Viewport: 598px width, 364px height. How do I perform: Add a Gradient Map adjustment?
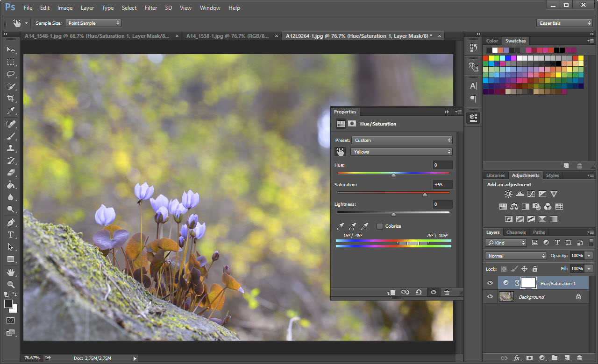coord(554,219)
